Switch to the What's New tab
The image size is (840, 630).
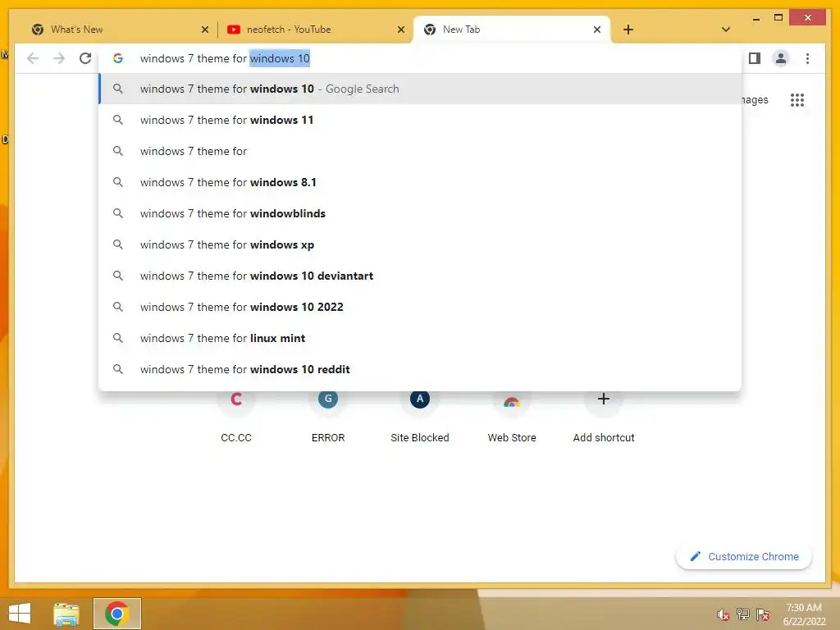pyautogui.click(x=118, y=30)
